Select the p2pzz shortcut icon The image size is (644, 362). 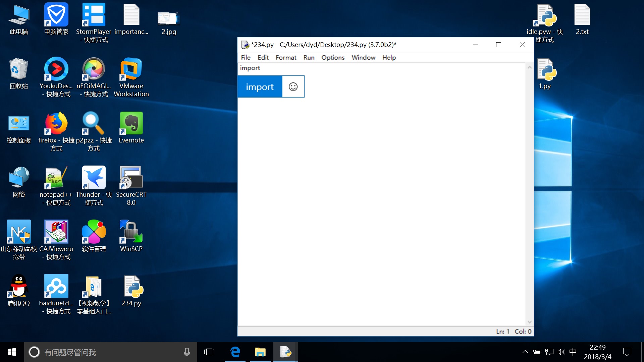[x=94, y=131]
